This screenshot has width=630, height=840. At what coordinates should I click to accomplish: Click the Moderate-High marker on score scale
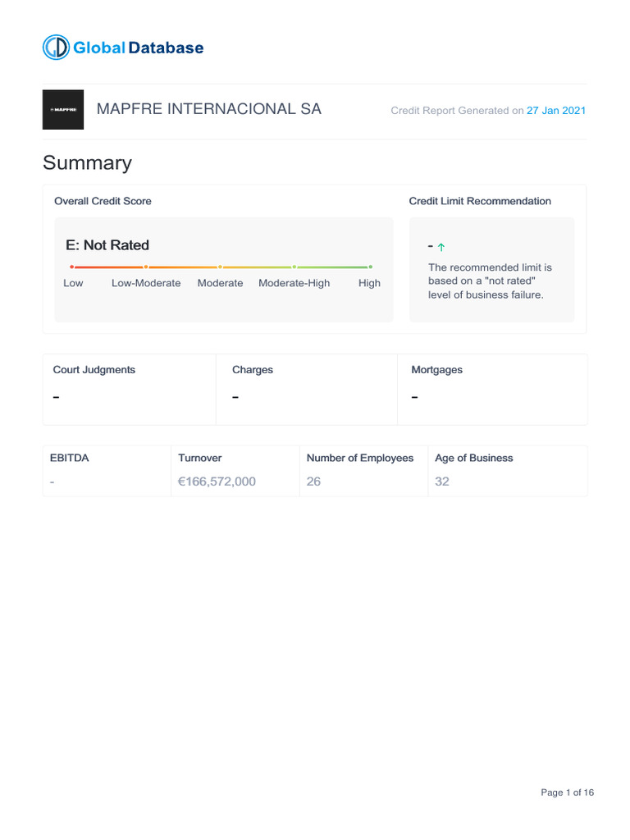(294, 267)
